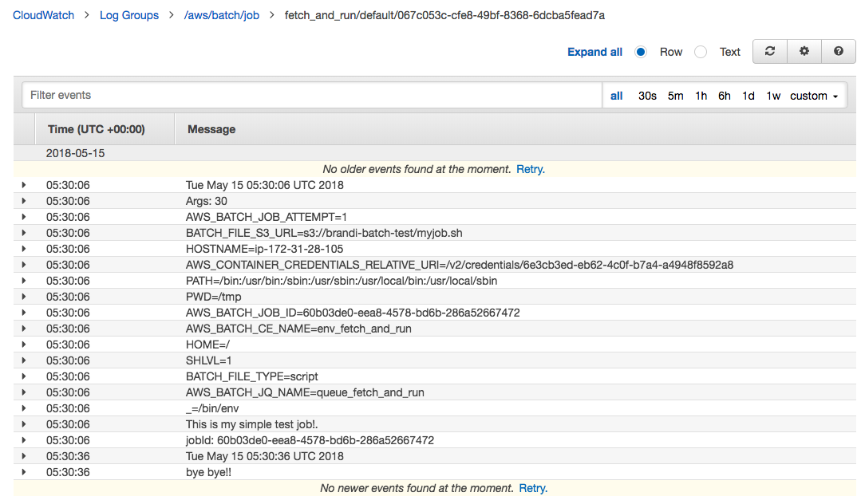This screenshot has height=504, width=861.
Task: Click the Filter events input field
Action: [311, 96]
